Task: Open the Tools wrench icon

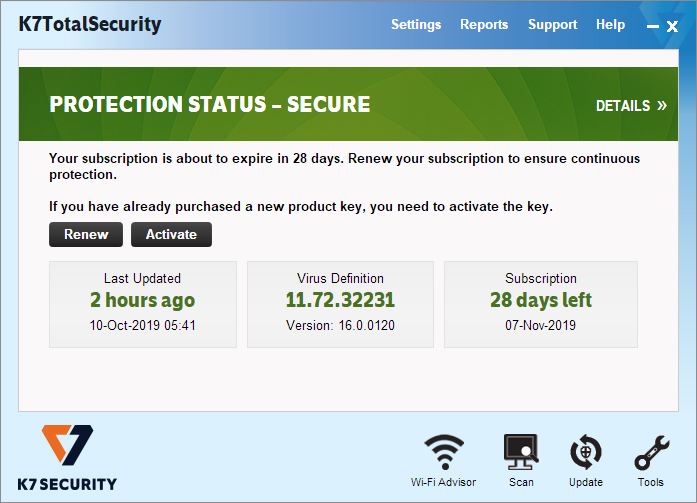Action: pos(651,453)
